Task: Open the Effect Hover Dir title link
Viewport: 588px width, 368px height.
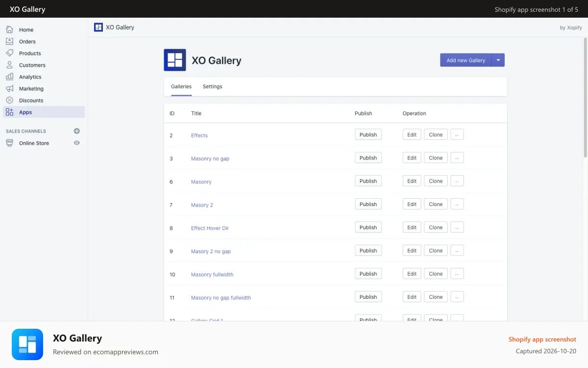Action: 210,228
